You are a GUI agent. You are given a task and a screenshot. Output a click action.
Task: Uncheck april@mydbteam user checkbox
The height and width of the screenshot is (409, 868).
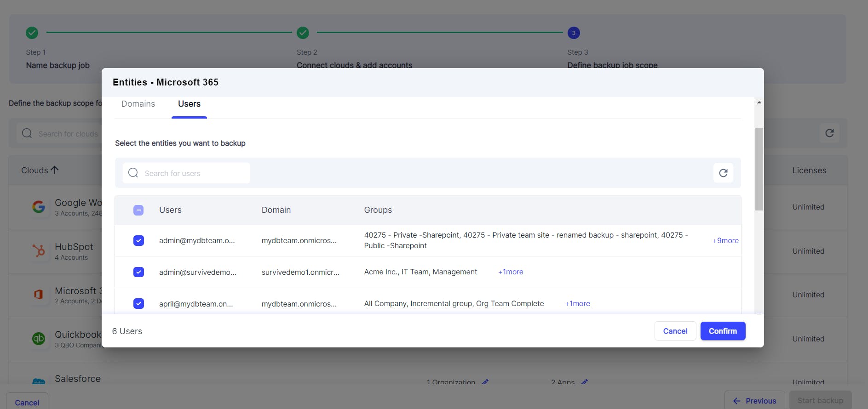[138, 304]
